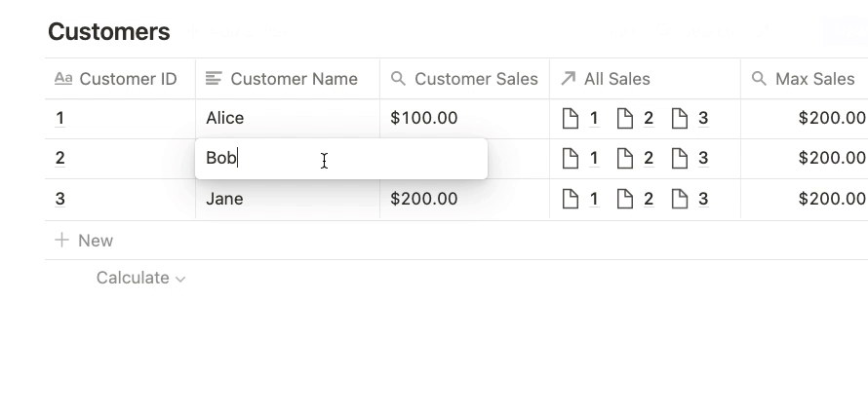Expand the Calculate dropdown chevron
Image resolution: width=868 pixels, height=415 pixels.
click(x=180, y=279)
